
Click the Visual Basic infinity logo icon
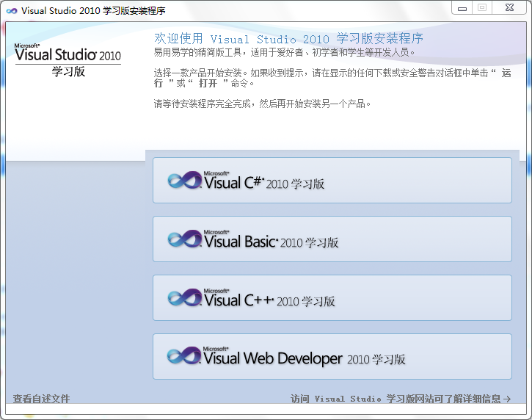pyautogui.click(x=185, y=239)
